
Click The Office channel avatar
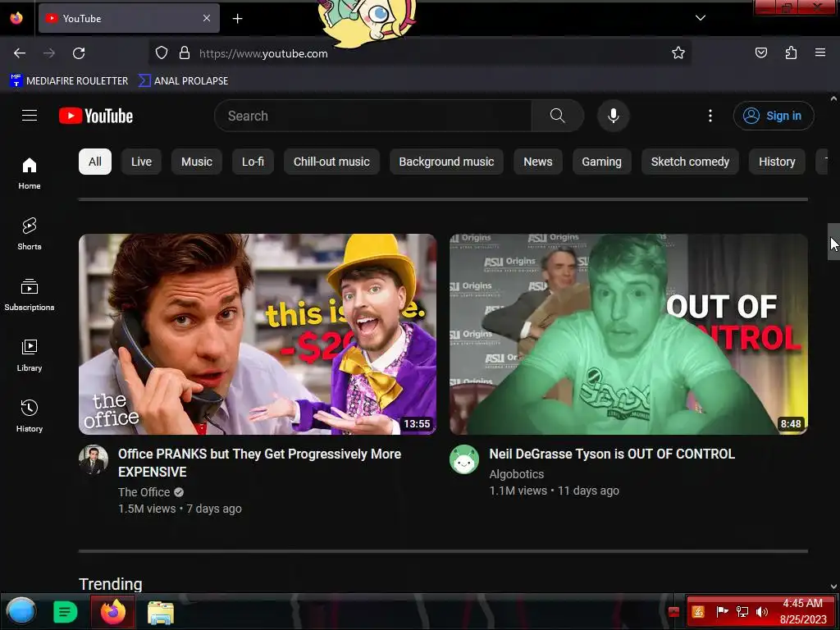click(94, 459)
